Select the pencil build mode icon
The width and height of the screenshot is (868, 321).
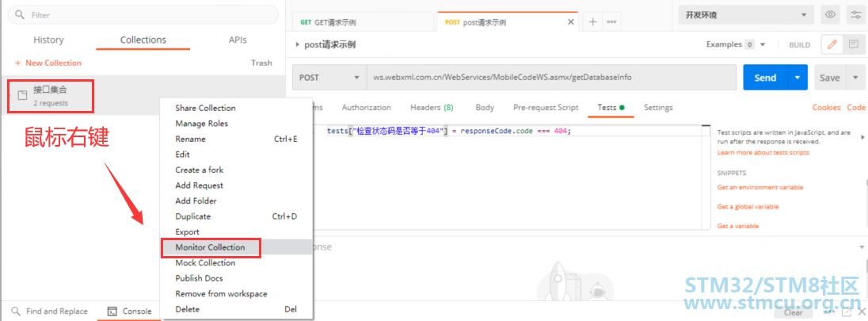(832, 45)
